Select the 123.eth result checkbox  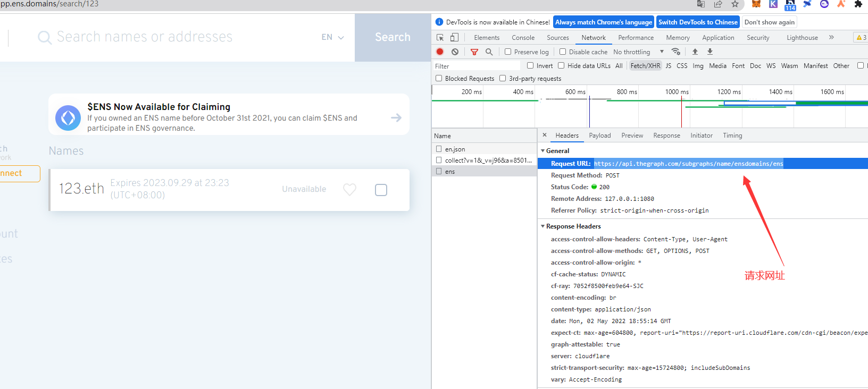coord(381,190)
